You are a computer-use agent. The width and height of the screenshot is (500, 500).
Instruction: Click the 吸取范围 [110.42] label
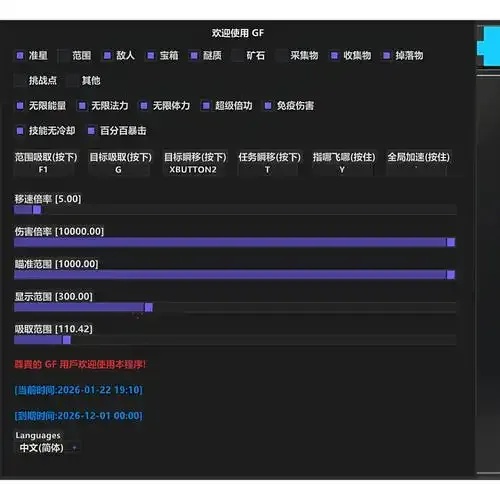point(53,329)
